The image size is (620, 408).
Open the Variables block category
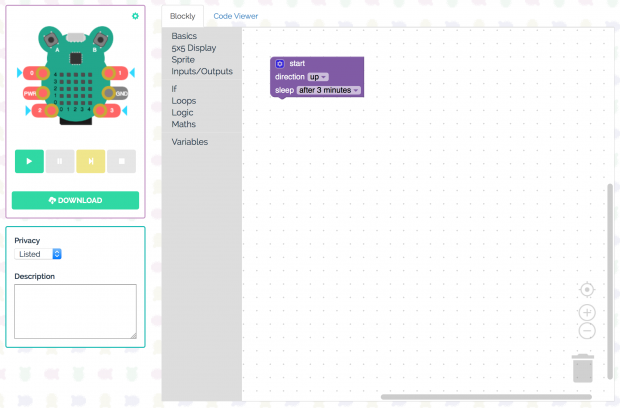coord(190,142)
